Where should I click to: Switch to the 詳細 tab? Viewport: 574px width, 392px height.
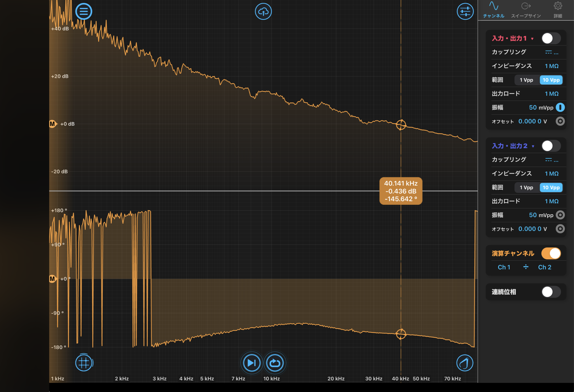point(558,10)
